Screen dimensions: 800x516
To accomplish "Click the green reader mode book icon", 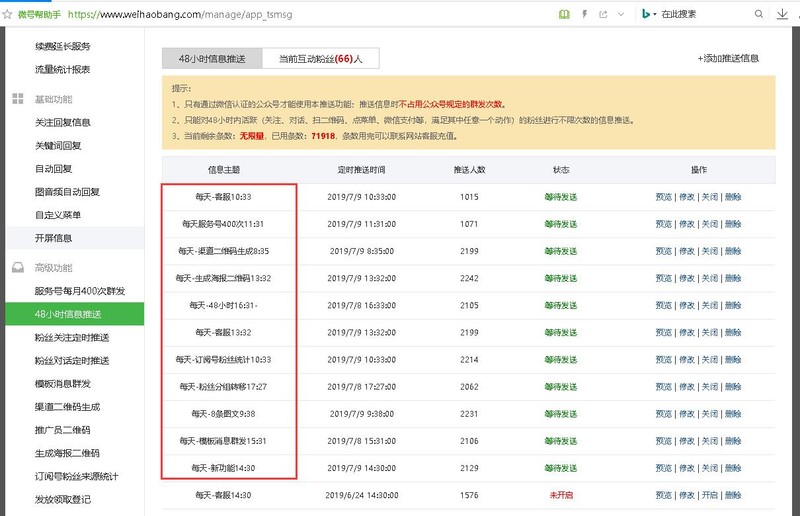I will click(x=564, y=14).
